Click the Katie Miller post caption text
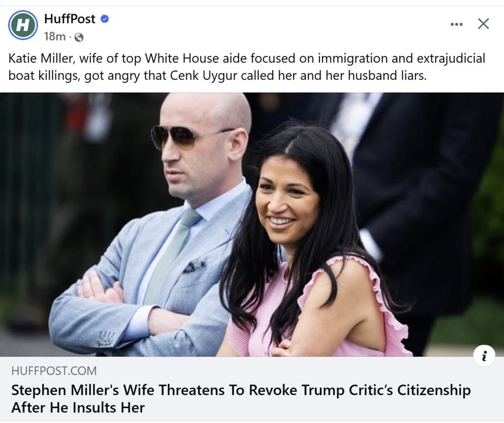 pos(247,67)
